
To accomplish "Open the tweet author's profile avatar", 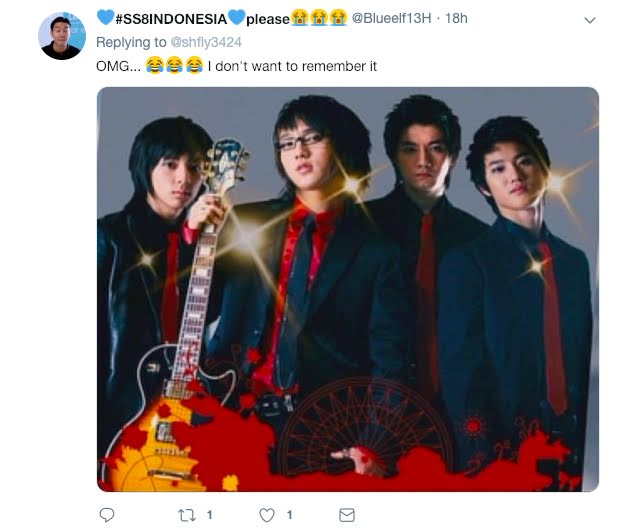I will coord(62,36).
